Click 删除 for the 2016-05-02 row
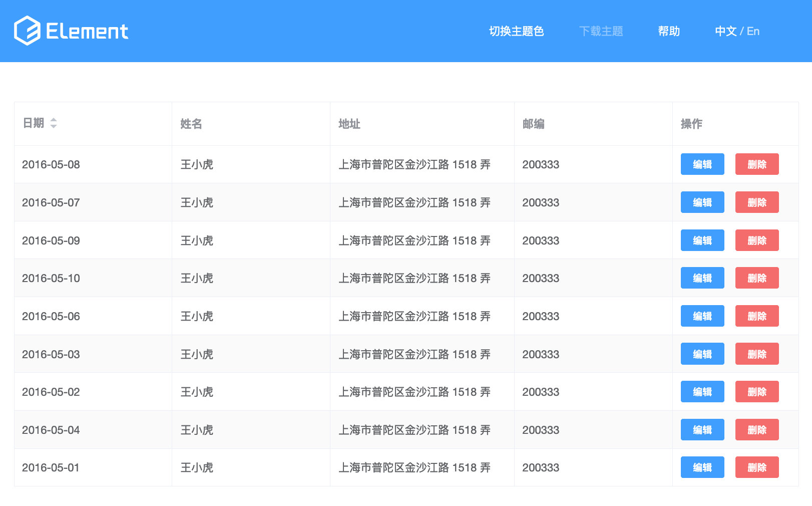Viewport: 812px width, 506px height. [756, 392]
